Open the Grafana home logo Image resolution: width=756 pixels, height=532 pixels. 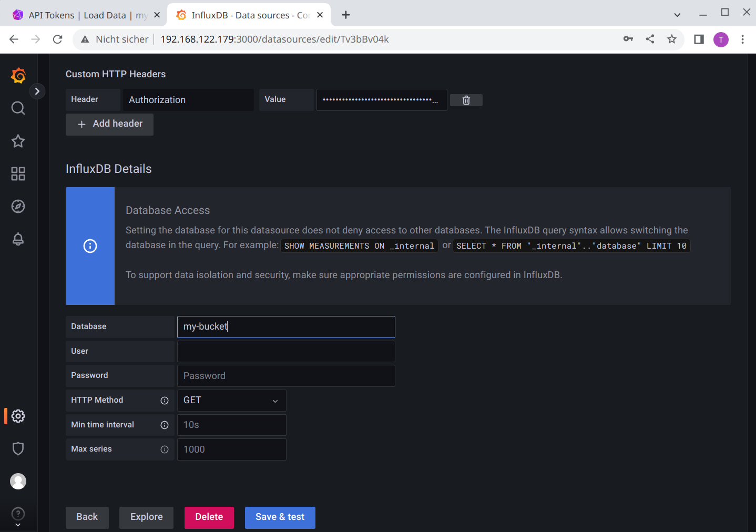coord(18,76)
